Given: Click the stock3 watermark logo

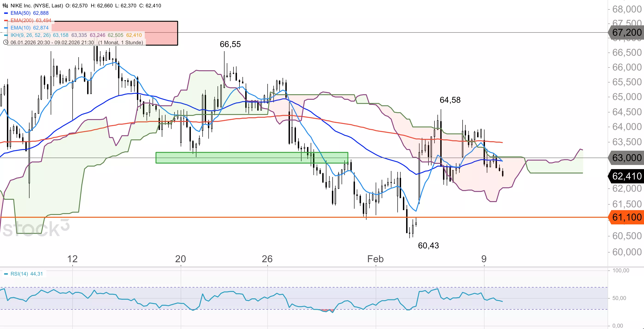Looking at the screenshot, I should [x=36, y=228].
